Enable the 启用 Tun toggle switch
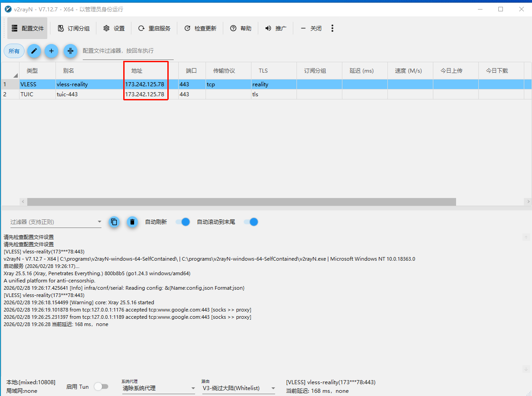Screen dimensions: 532x396 tap(101, 386)
